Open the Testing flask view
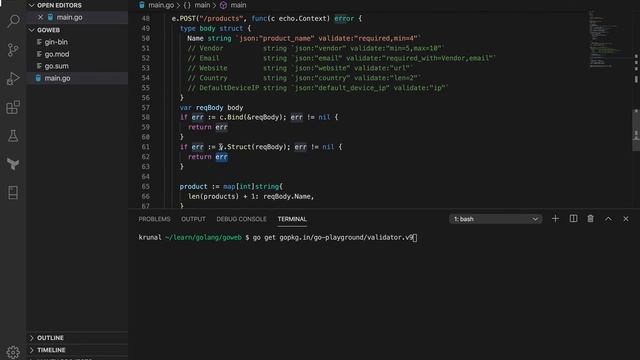The width and height of the screenshot is (640, 360). (13, 136)
